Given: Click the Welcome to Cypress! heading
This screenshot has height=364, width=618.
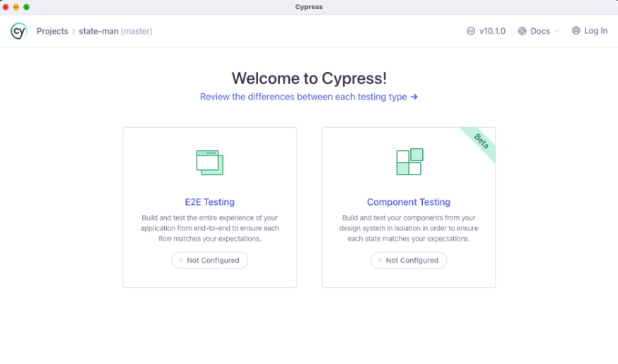Looking at the screenshot, I should 309,78.
